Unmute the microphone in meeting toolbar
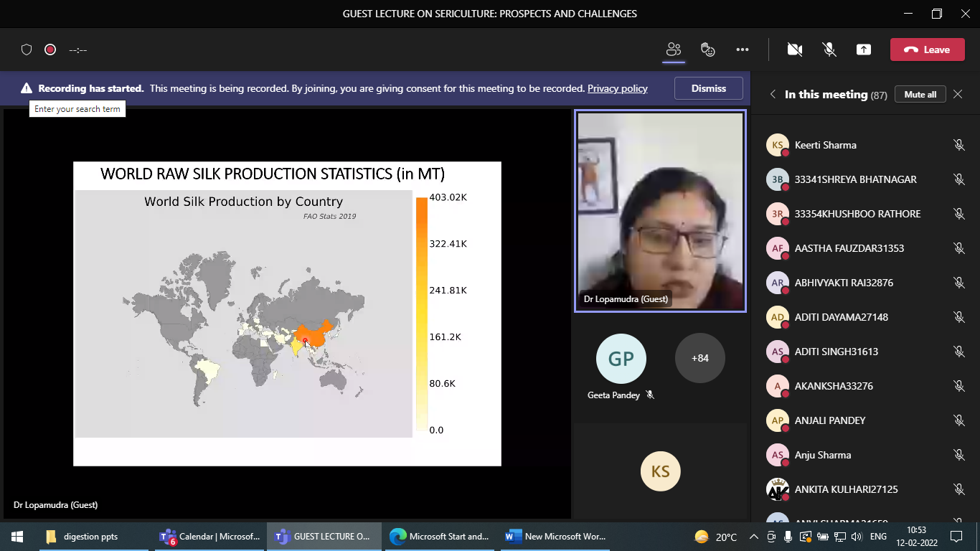The width and height of the screenshot is (980, 551). click(x=829, y=50)
